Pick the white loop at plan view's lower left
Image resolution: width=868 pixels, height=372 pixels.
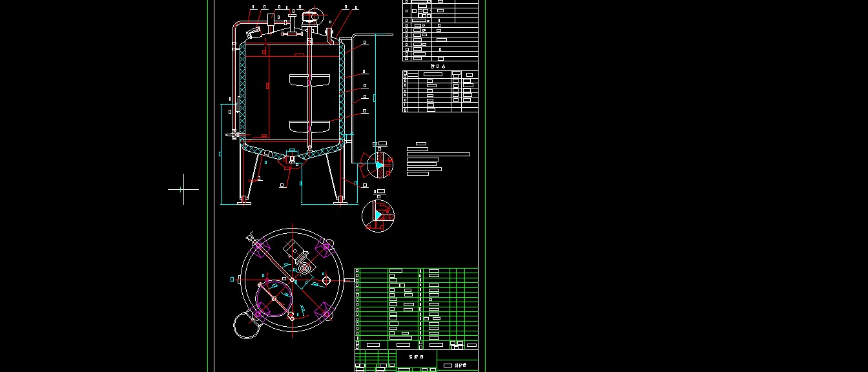pos(246,325)
